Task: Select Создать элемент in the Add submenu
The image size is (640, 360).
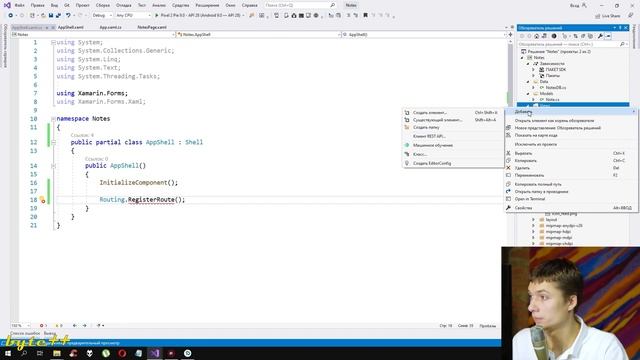Action: click(x=453, y=113)
